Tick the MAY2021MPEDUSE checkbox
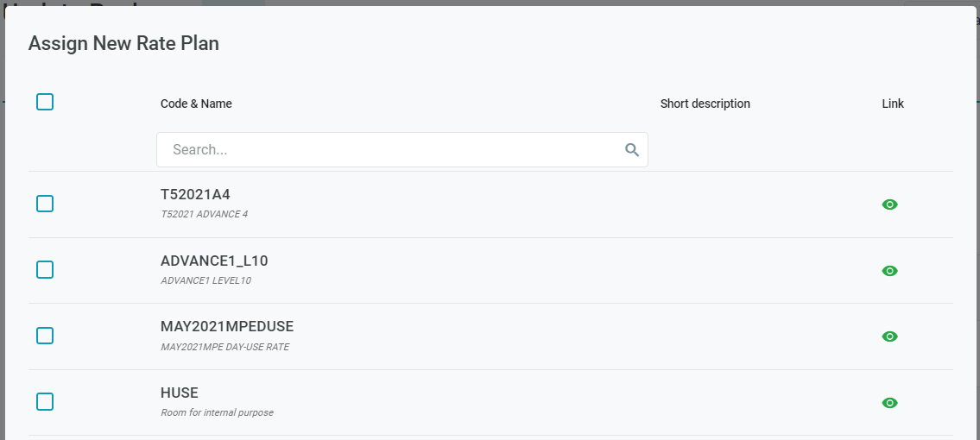Screen dimensions: 980x440 45,336
